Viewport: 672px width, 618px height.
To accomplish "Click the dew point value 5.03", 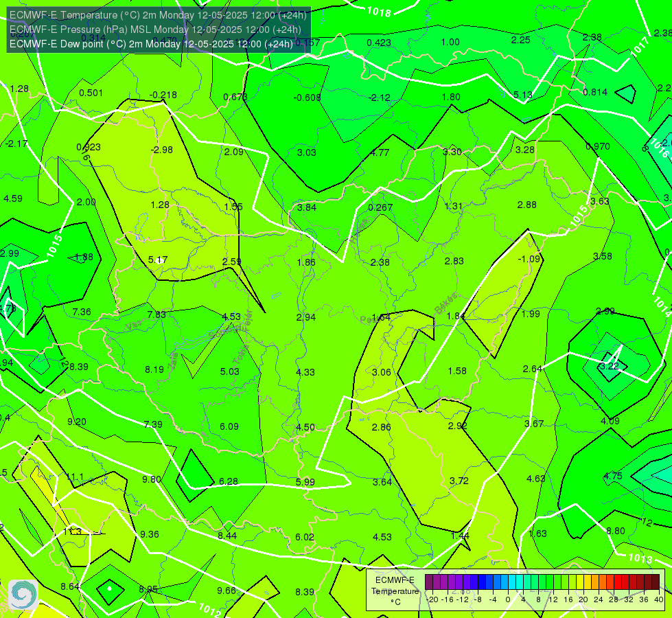I will coord(230,371).
